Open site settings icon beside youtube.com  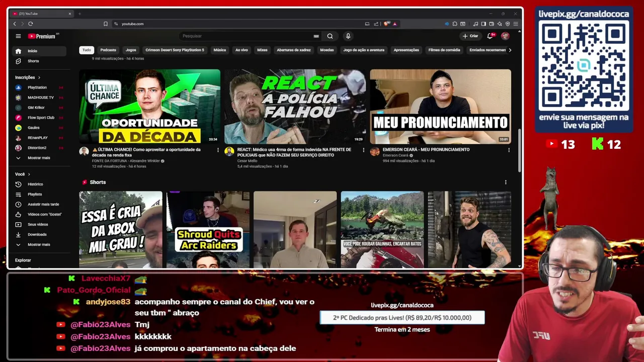coord(116,24)
